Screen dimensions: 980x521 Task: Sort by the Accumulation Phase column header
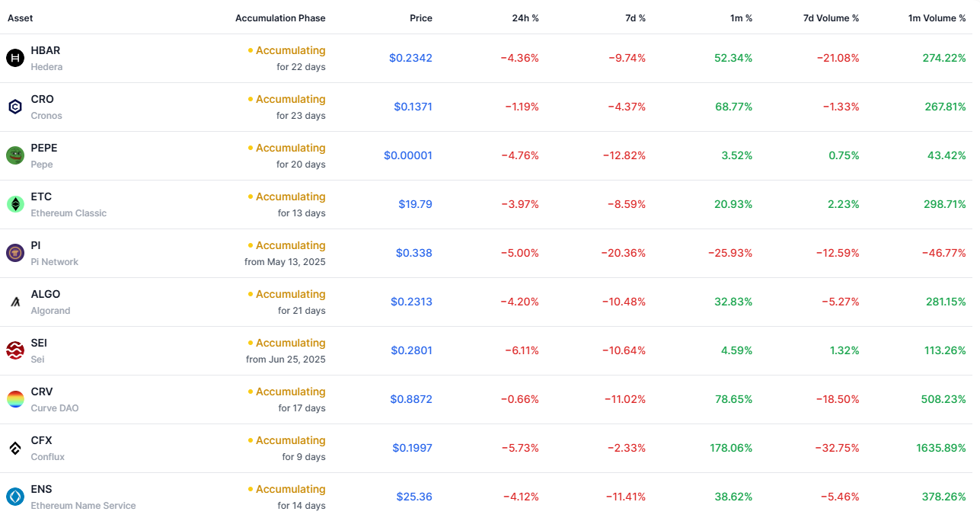[280, 18]
